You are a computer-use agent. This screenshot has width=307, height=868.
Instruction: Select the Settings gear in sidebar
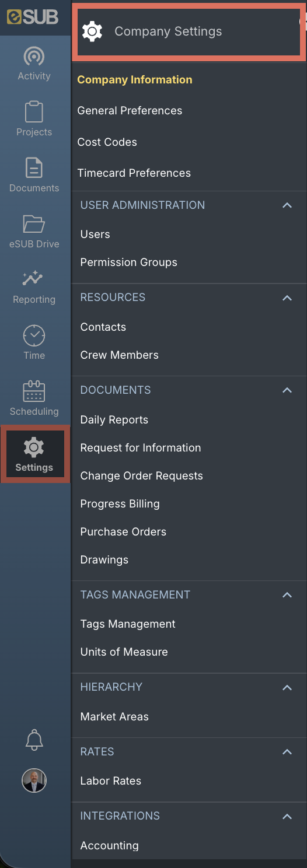pyautogui.click(x=34, y=454)
